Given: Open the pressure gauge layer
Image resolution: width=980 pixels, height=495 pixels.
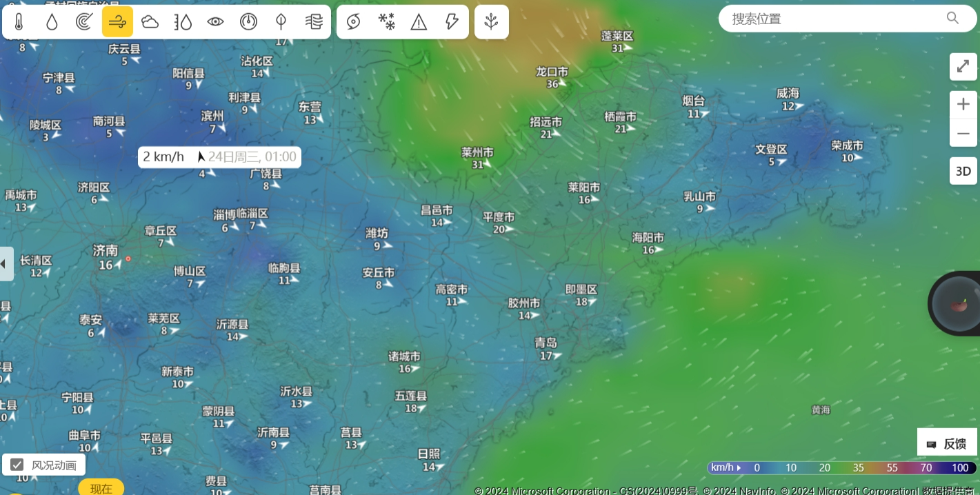Looking at the screenshot, I should [248, 22].
